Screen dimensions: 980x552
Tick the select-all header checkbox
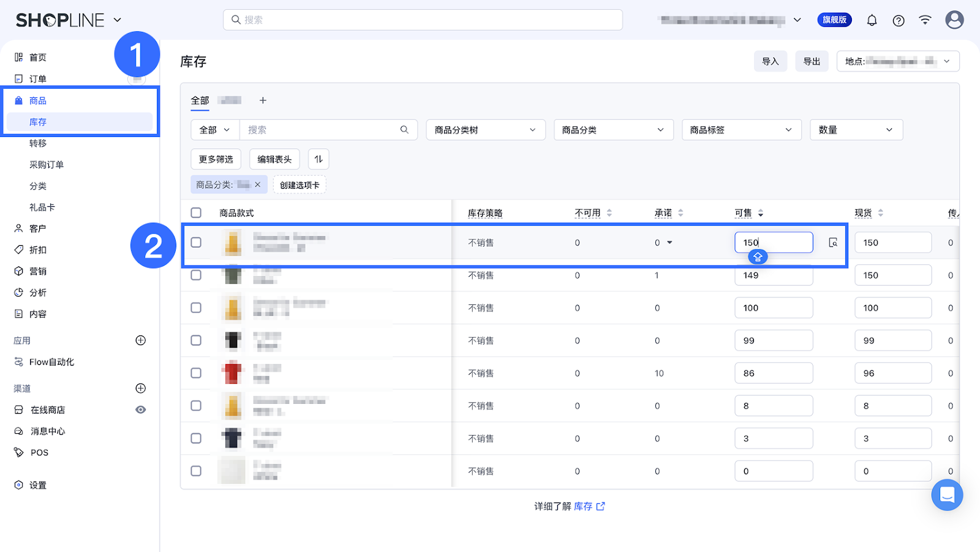coord(196,213)
